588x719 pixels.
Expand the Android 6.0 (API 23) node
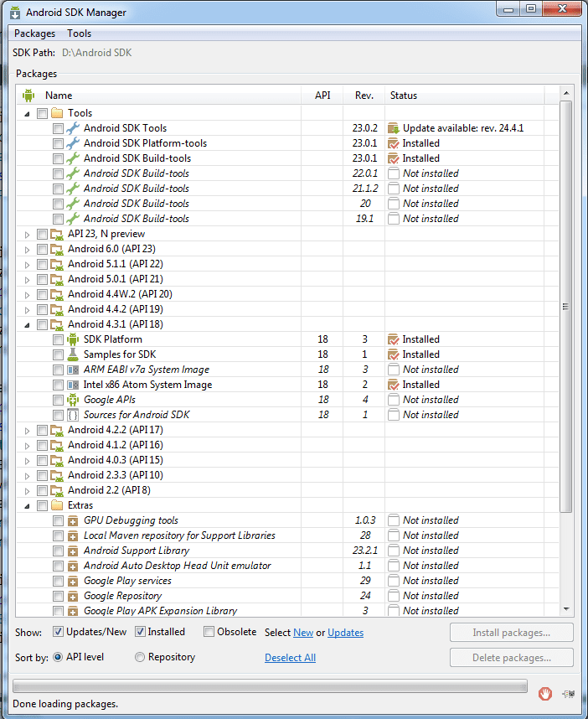27,249
